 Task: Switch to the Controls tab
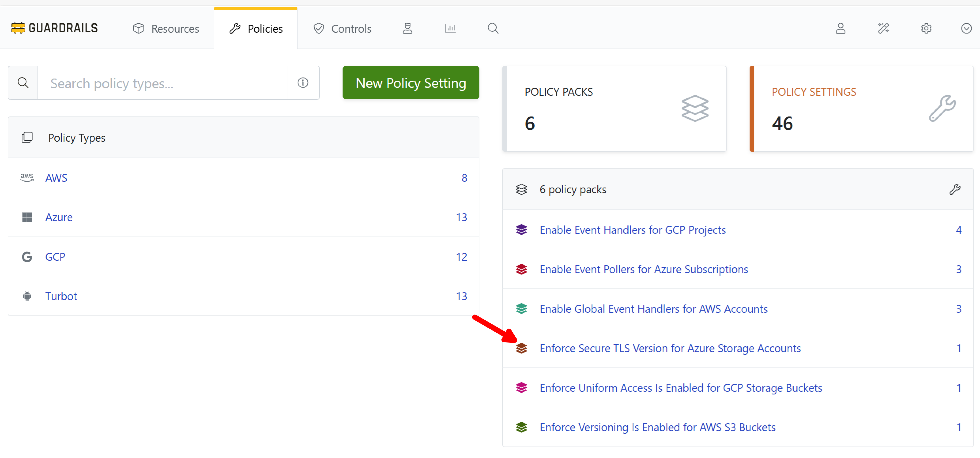pos(342,28)
